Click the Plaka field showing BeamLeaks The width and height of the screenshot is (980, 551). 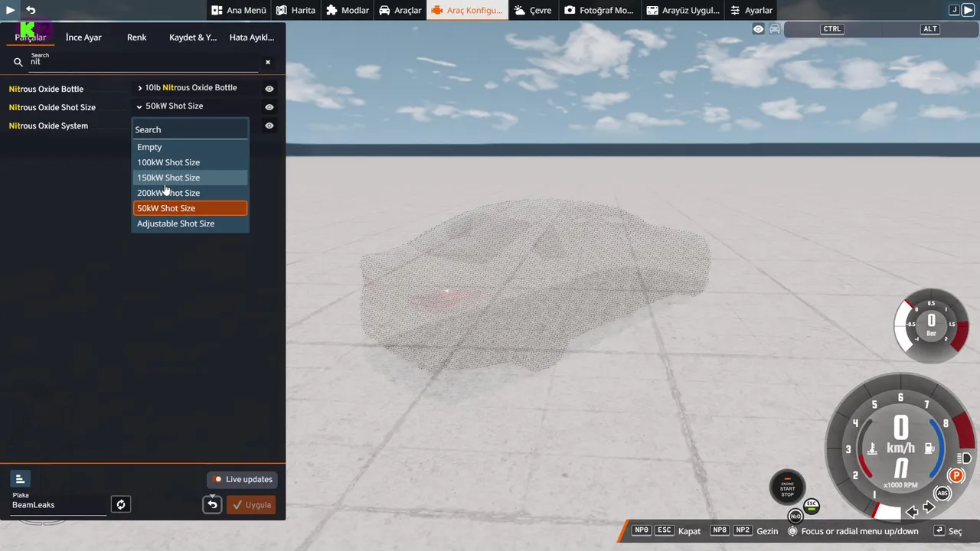59,505
